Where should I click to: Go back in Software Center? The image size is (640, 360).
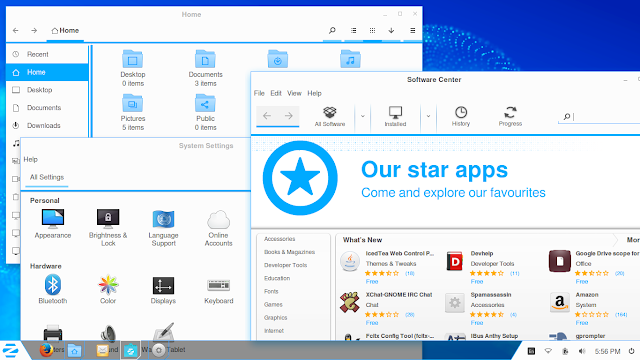(x=267, y=116)
